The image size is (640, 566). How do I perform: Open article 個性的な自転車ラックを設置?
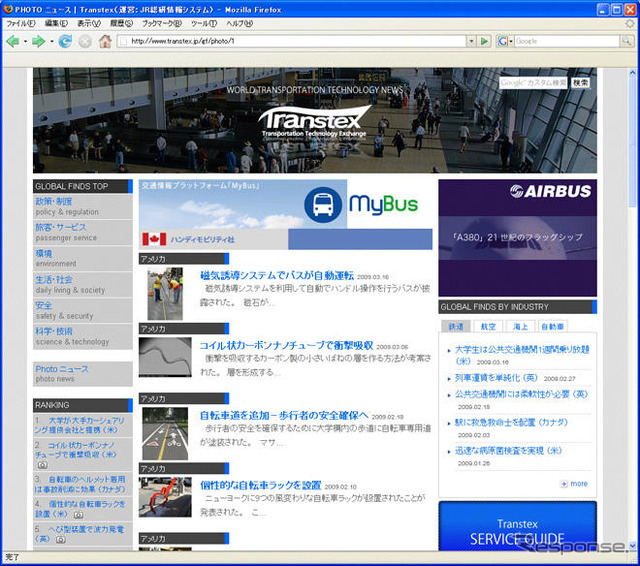pos(260,486)
